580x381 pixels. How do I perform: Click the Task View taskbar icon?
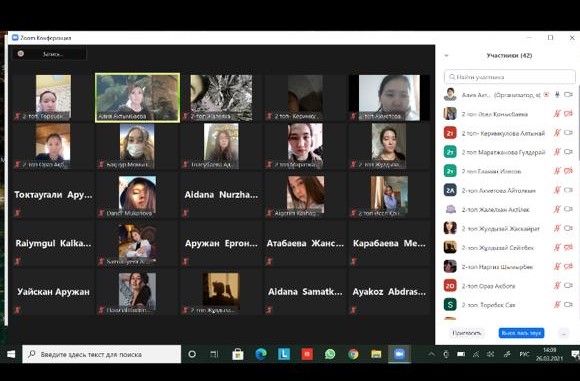[214, 354]
